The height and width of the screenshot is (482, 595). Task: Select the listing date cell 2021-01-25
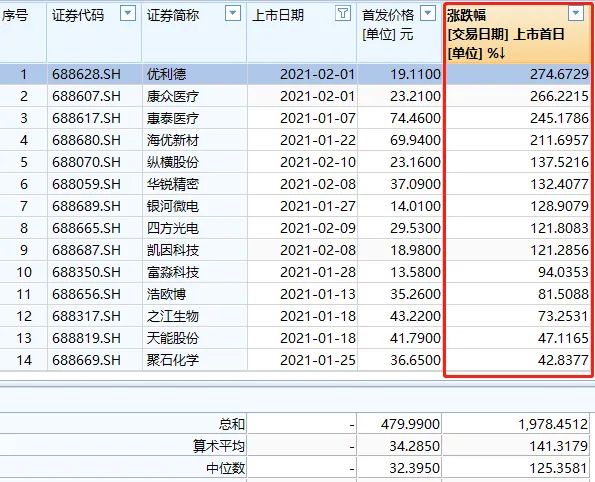coord(318,360)
